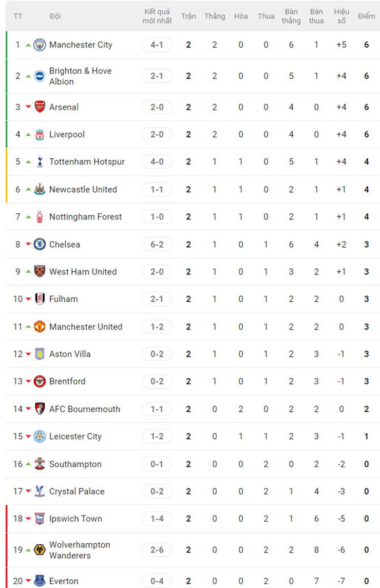The image size is (380, 588).
Task: Sort table by Điểm column header
Action: 367,16
